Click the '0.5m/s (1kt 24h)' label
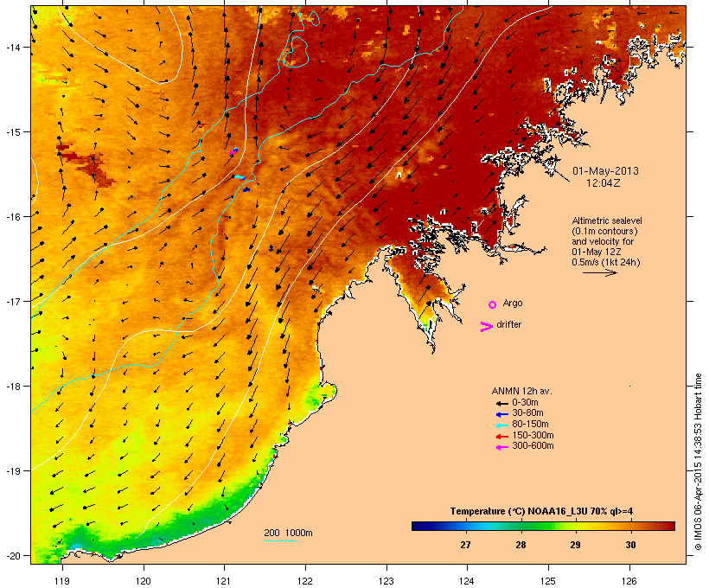The width and height of the screenshot is (709, 588). pyautogui.click(x=606, y=262)
